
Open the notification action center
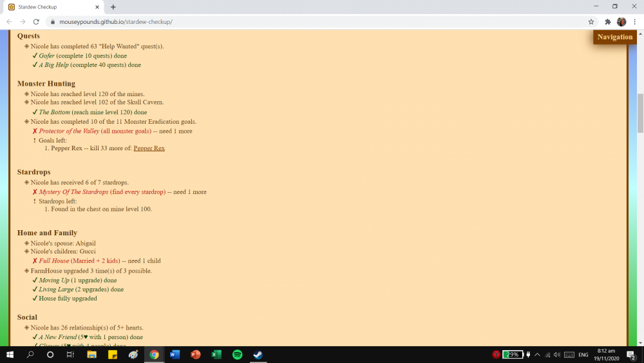coord(632,355)
